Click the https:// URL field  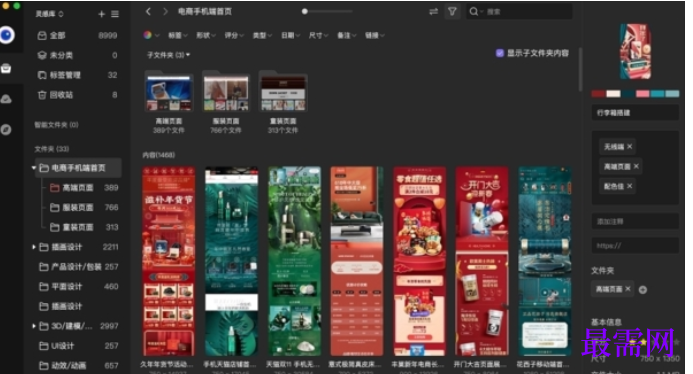[x=635, y=245]
